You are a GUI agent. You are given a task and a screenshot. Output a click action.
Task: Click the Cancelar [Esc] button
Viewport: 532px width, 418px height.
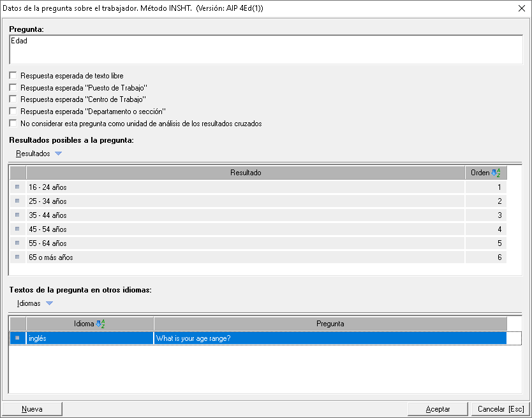[500, 409]
